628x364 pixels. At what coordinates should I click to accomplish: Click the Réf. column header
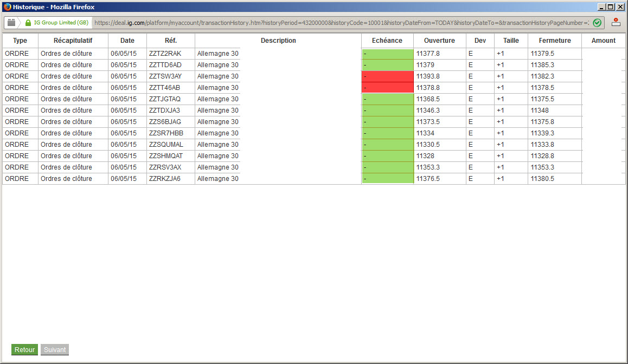[x=171, y=41]
